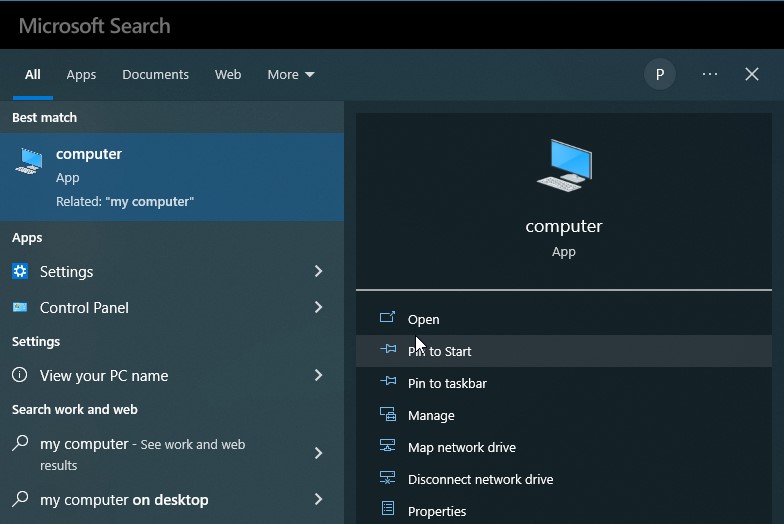The width and height of the screenshot is (784, 524).
Task: Expand my computer work and web results chevron
Action: coord(318,454)
